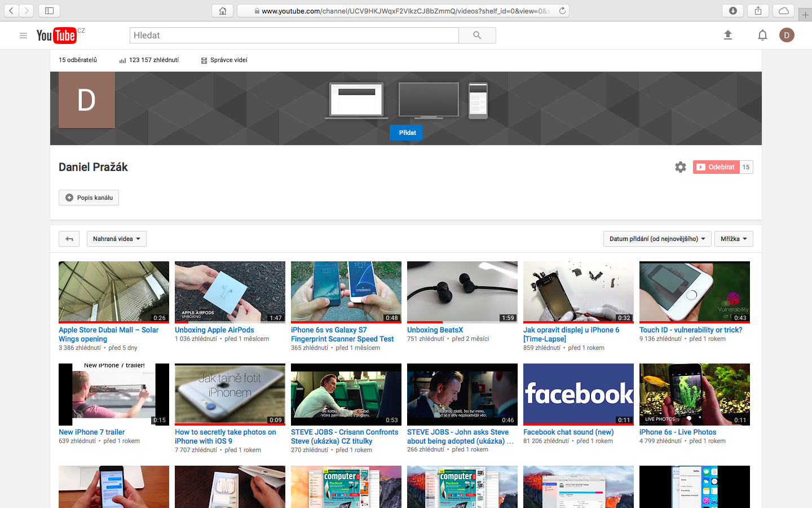Open the notifications bell
Screen dimensions: 812x508
pos(762,35)
